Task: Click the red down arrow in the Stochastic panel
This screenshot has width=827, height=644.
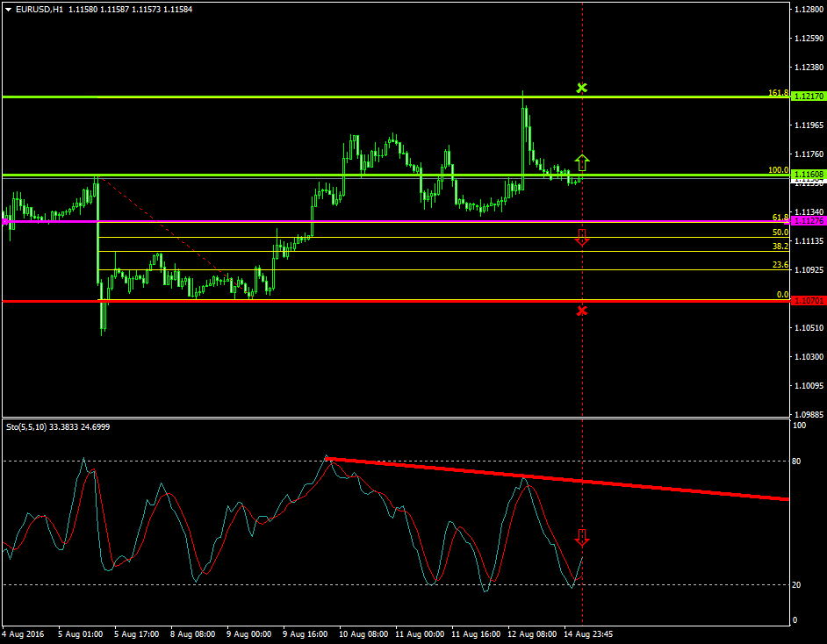Action: point(581,537)
